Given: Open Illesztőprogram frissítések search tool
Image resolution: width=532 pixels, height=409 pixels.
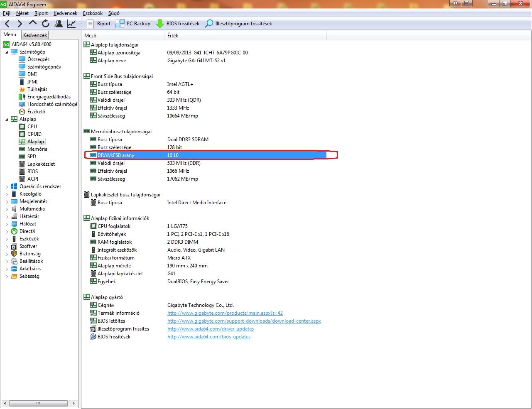Looking at the screenshot, I should tap(239, 24).
